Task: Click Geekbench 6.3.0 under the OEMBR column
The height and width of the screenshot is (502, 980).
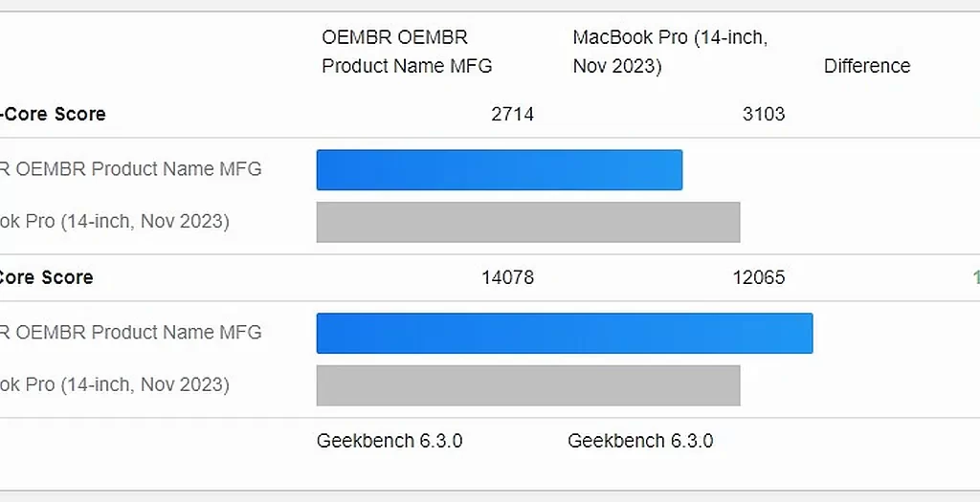Action: pyautogui.click(x=390, y=441)
